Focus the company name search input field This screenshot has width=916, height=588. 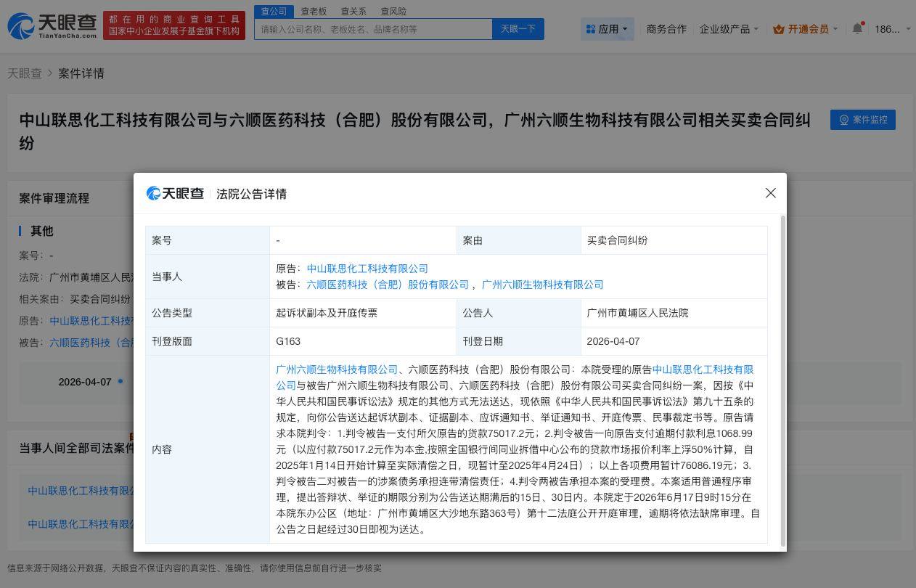tap(373, 29)
